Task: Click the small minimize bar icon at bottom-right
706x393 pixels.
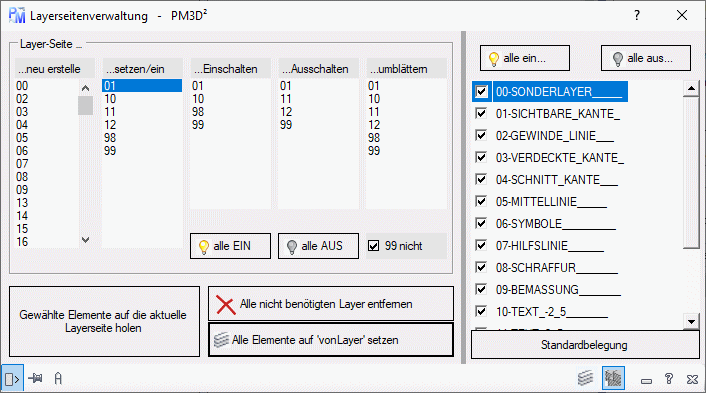Action: (x=647, y=381)
